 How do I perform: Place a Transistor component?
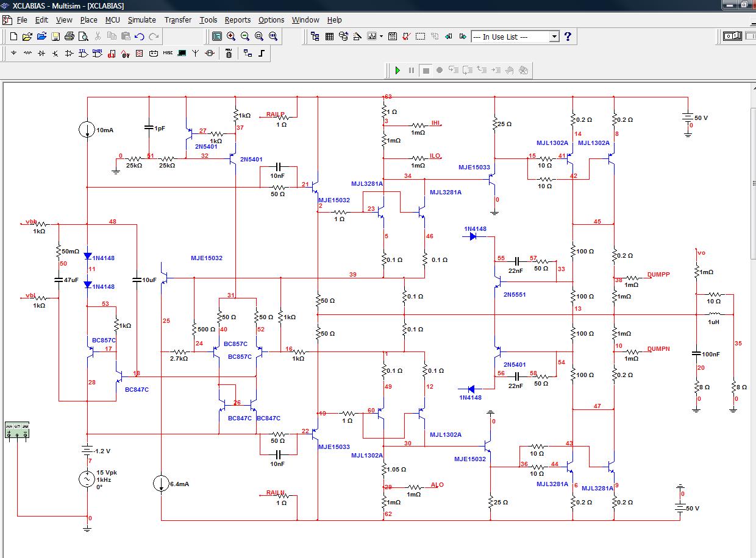[x=55, y=54]
